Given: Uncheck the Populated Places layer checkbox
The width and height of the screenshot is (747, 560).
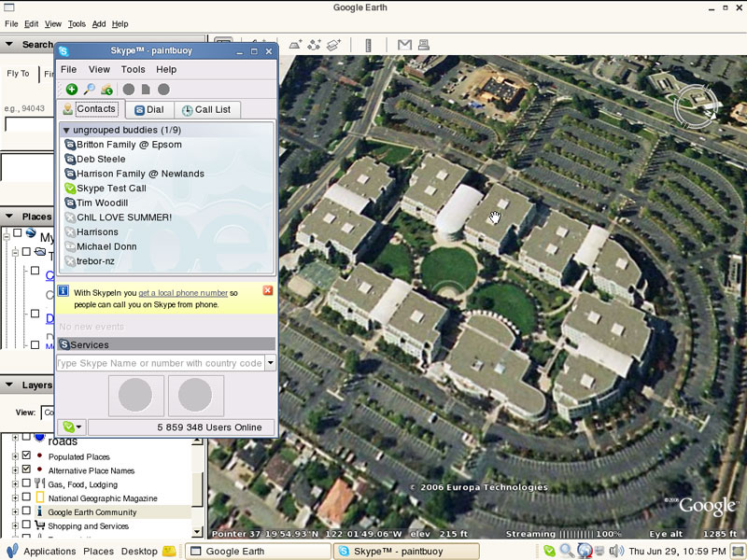Looking at the screenshot, I should pos(27,455).
